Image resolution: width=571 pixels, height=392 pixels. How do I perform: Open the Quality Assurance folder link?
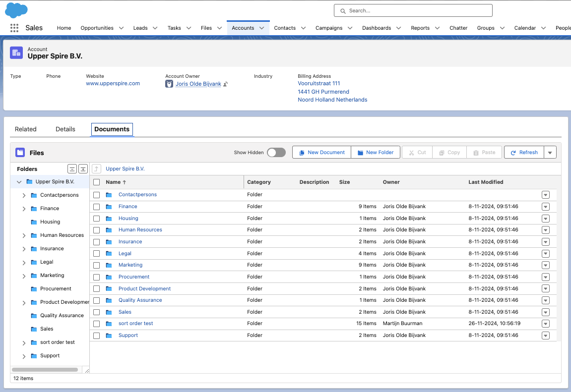point(140,300)
